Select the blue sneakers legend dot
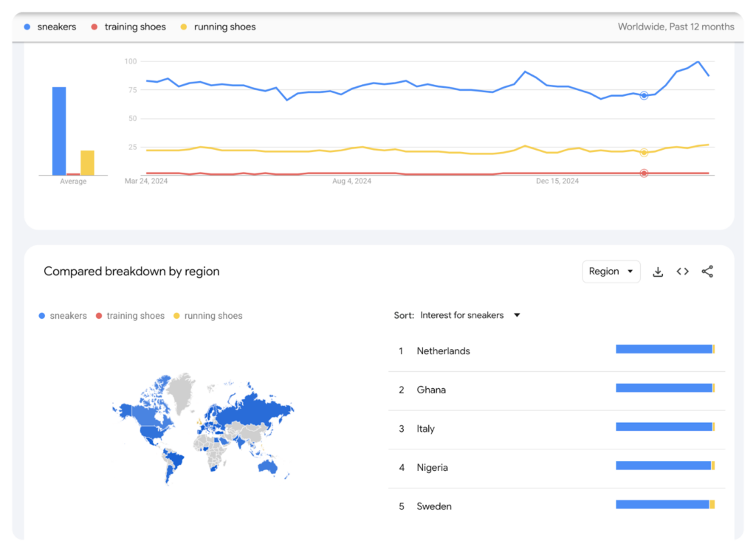756x552 pixels. click(x=29, y=26)
